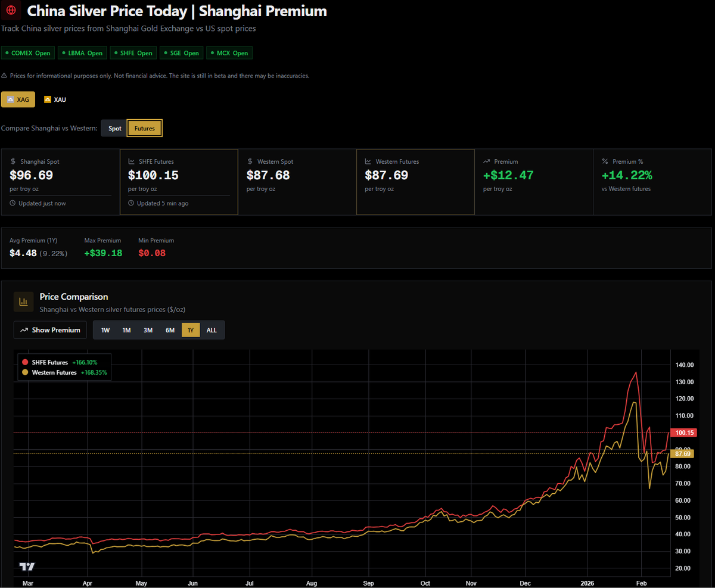Click the Shanghai Spot $96.69 price
The image size is (715, 588).
pyautogui.click(x=32, y=175)
